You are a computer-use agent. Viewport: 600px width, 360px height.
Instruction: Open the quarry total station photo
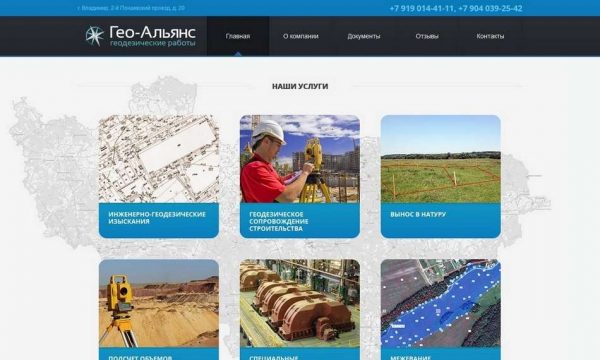pos(159,303)
